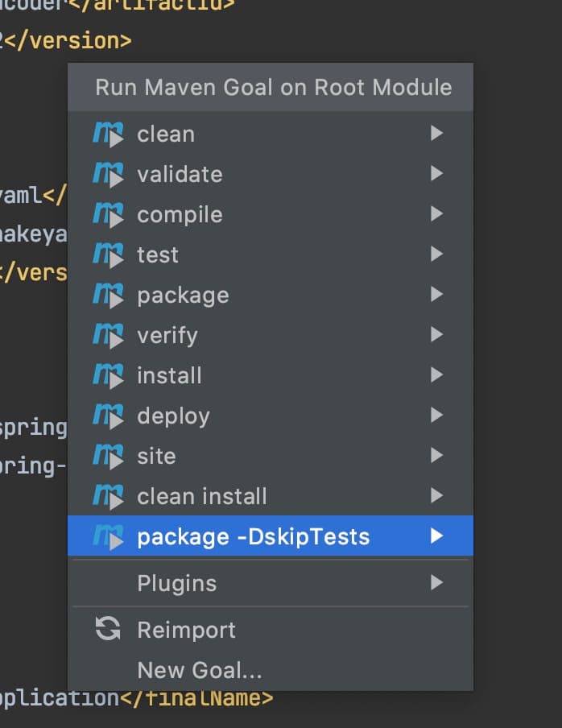
Task: Click the Maven icon next to site
Action: pos(108,456)
